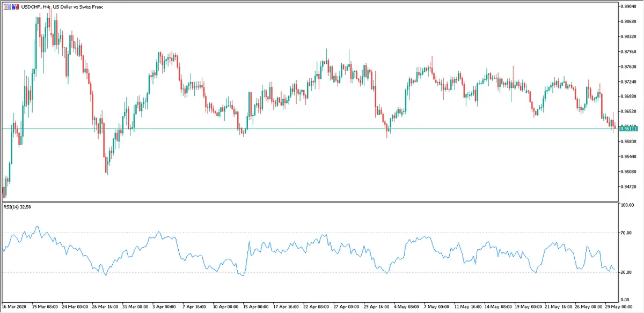Click the 0.95440 price axis label

click(x=630, y=156)
